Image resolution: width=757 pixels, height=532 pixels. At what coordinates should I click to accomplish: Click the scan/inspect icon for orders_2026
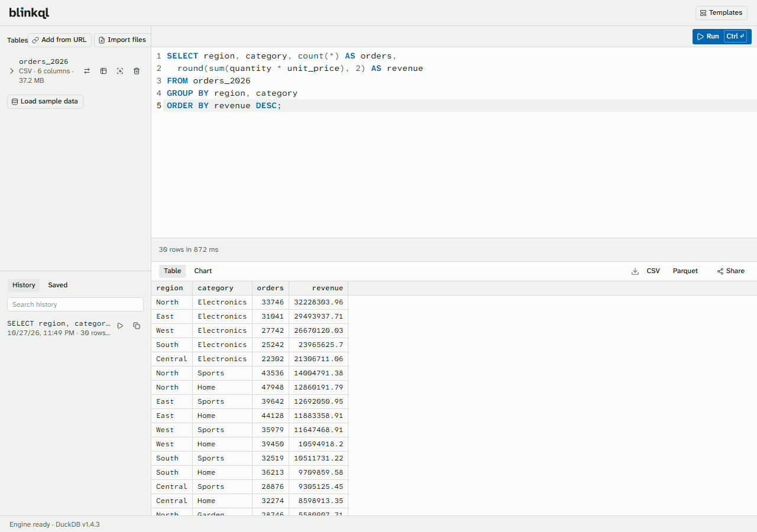120,71
